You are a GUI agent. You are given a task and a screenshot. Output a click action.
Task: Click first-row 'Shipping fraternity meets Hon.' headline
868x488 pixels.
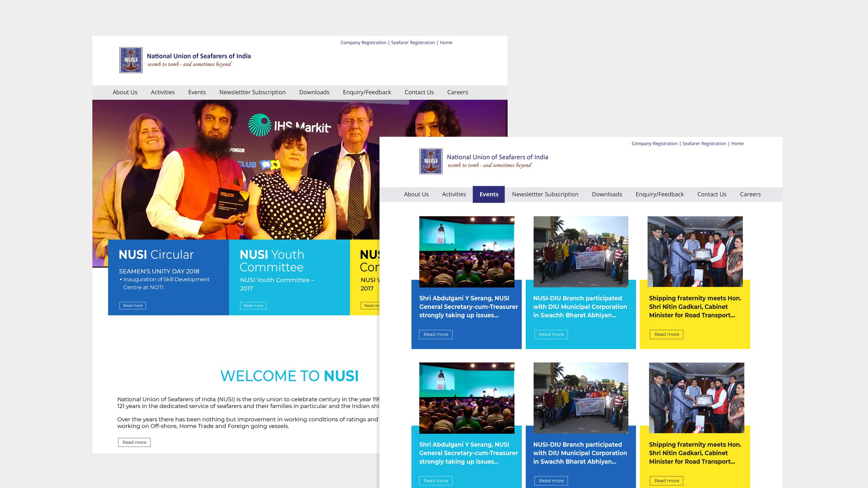click(x=695, y=307)
